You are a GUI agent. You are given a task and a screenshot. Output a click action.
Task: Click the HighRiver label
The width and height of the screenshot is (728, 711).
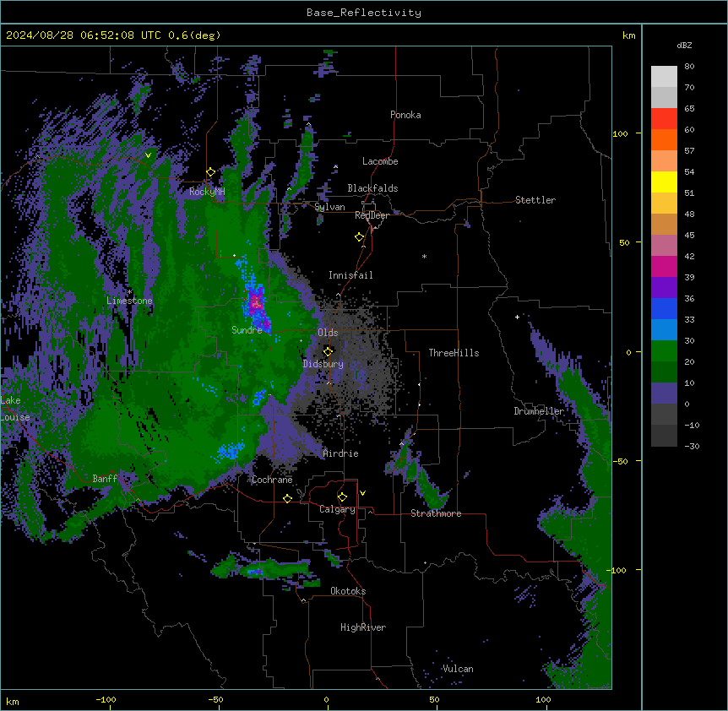click(x=363, y=627)
